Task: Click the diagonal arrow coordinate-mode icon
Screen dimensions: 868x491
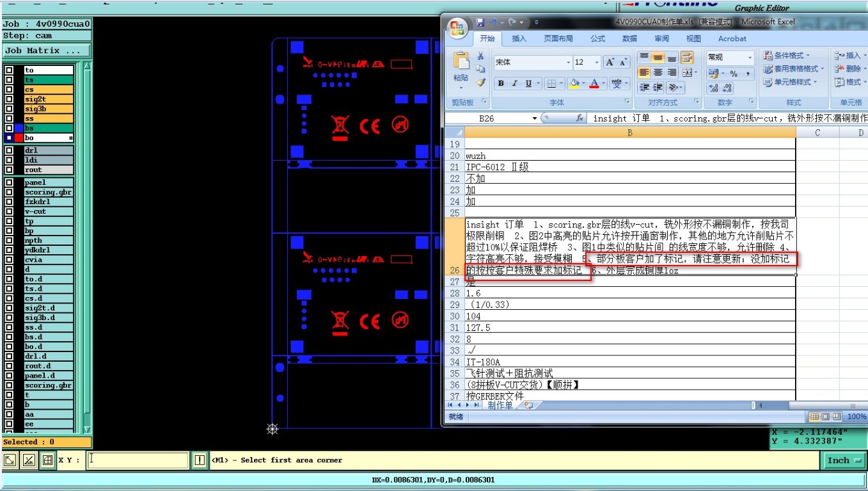Action: pos(10,460)
